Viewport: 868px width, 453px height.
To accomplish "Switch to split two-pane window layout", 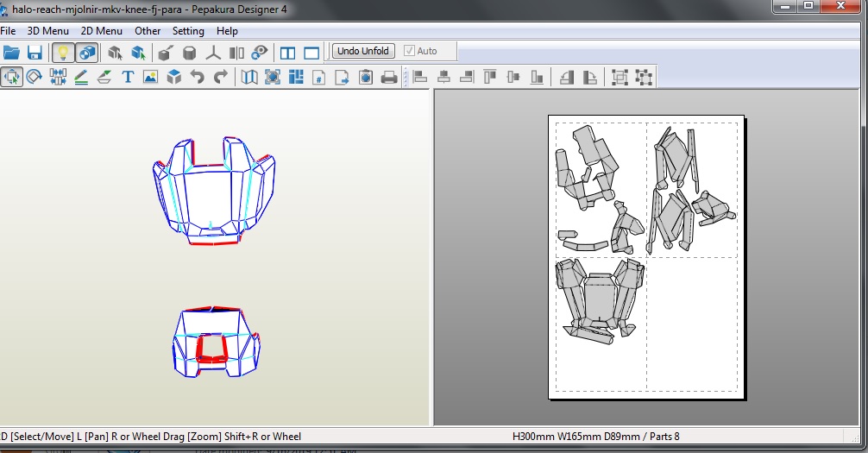I will pyautogui.click(x=287, y=53).
